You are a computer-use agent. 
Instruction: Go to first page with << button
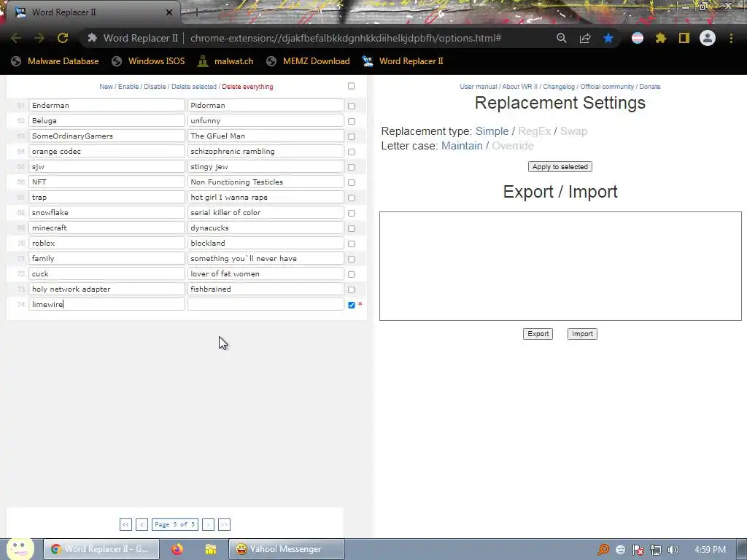[125, 524]
